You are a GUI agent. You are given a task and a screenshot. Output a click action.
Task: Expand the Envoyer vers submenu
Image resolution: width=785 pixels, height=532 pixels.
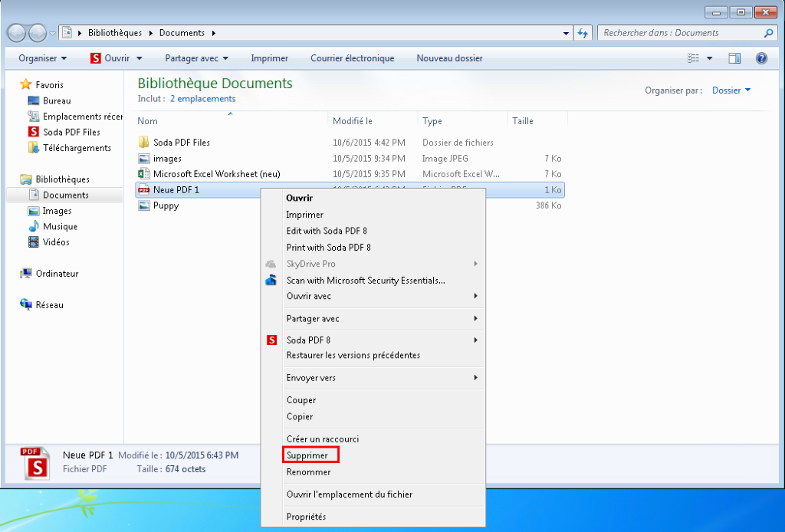click(x=382, y=378)
